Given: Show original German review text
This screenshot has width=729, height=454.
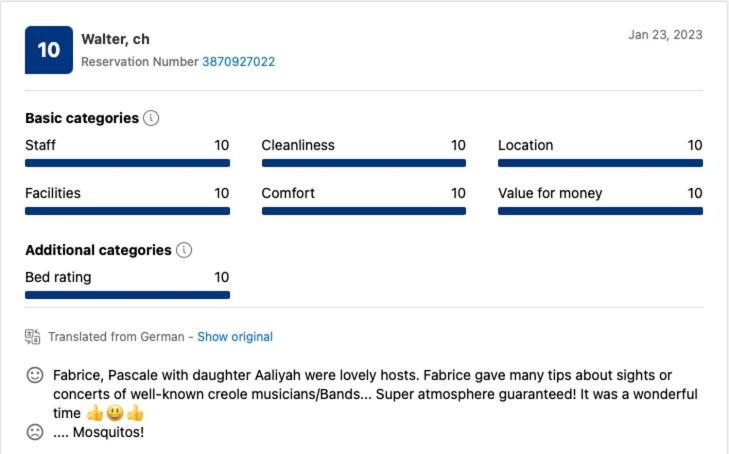Looking at the screenshot, I should [235, 336].
